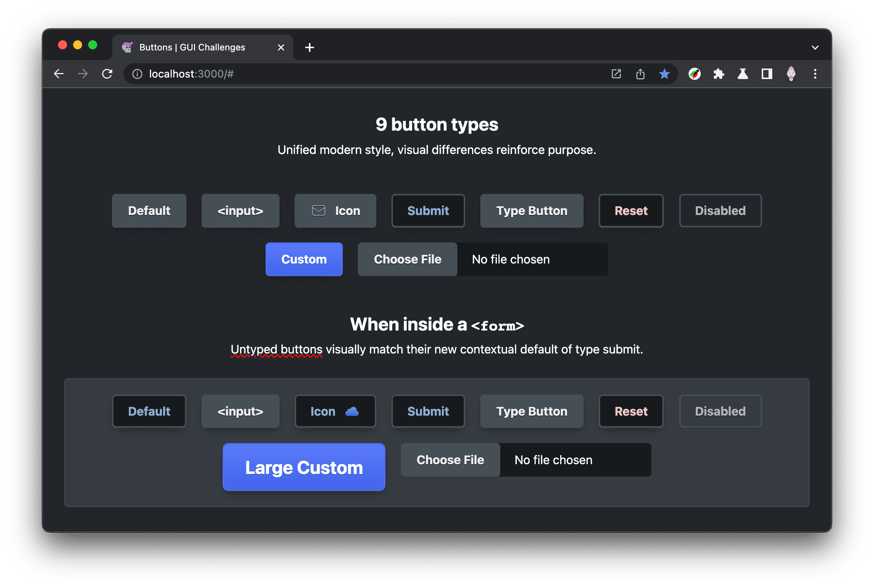This screenshot has height=588, width=874.
Task: Click the browser menu three-dots icon
Action: pos(816,73)
